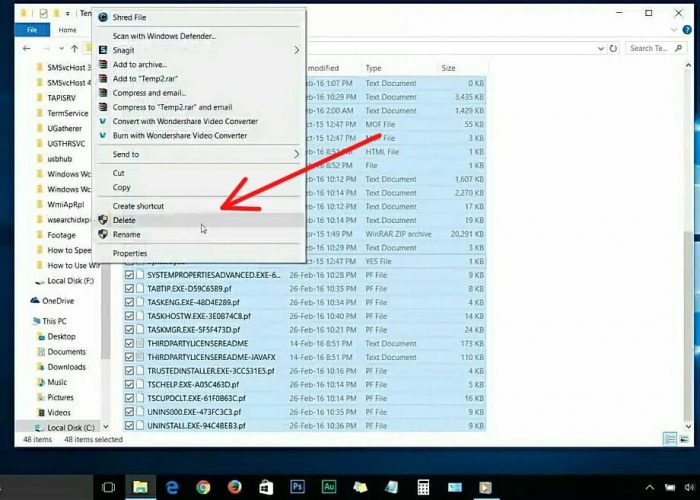The image size is (700, 500).
Task: Open Quick Access Toolbar customize dropdown
Action: click(x=67, y=14)
